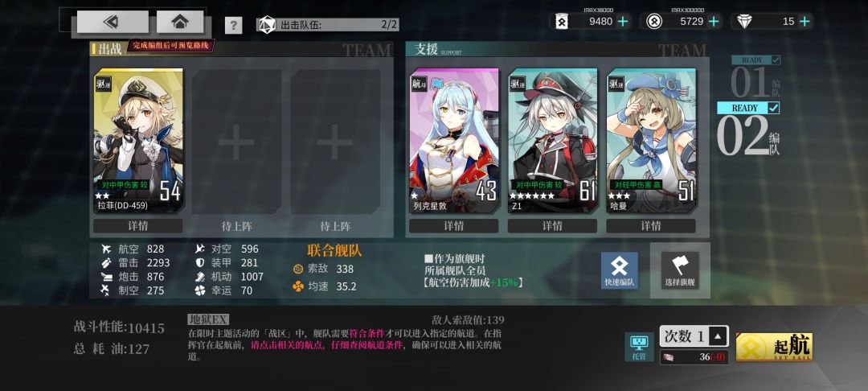The image size is (868, 391).
Task: Open 详情 under 拉菲(DD-459)
Action: 138,226
